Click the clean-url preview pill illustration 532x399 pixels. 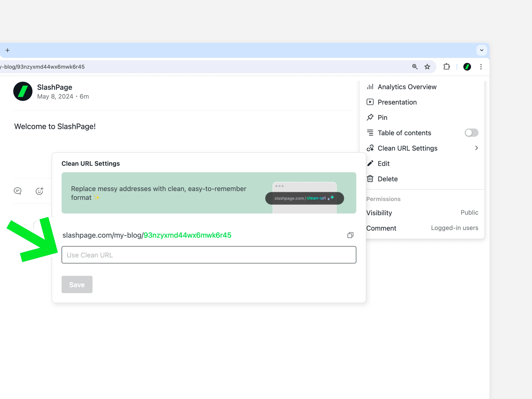[x=304, y=198]
